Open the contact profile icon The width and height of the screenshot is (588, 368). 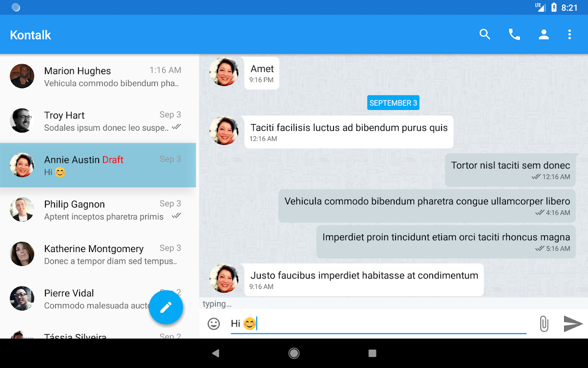544,34
